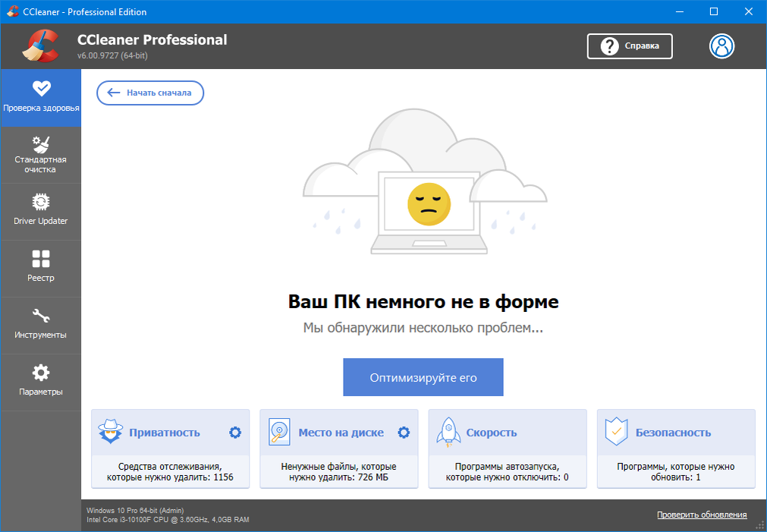Open Параметры gear icon
This screenshot has height=532, width=767.
click(x=41, y=373)
